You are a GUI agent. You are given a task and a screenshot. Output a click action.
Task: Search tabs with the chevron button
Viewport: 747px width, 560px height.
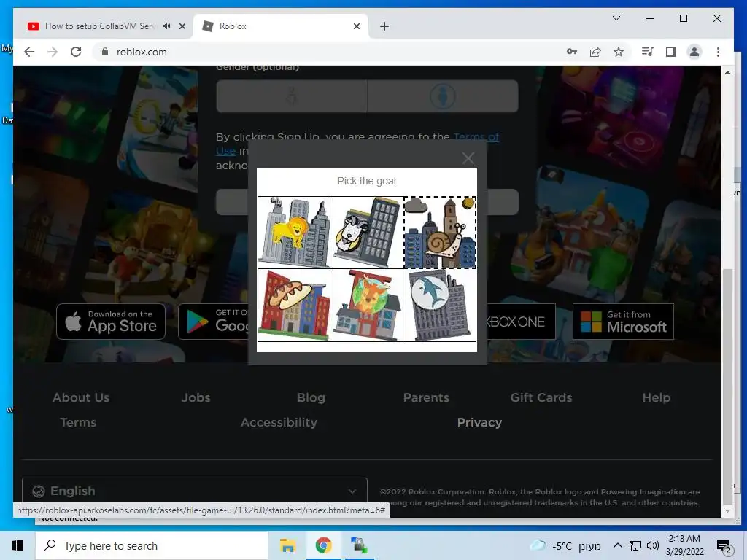616,18
